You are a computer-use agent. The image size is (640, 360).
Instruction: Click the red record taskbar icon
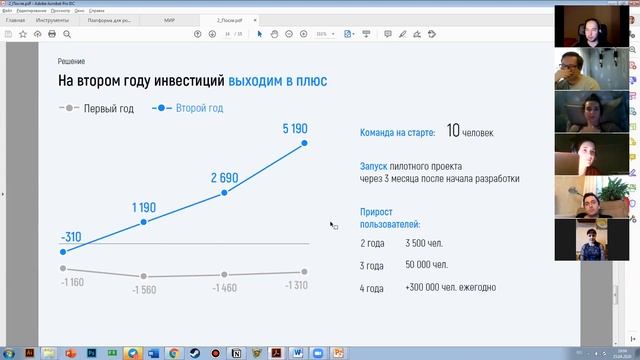coord(216,353)
